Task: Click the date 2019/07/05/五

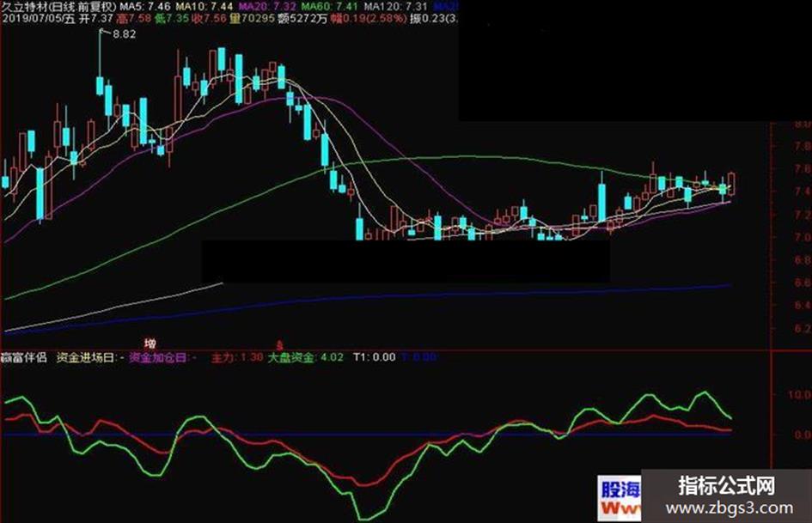Action: coord(39,19)
